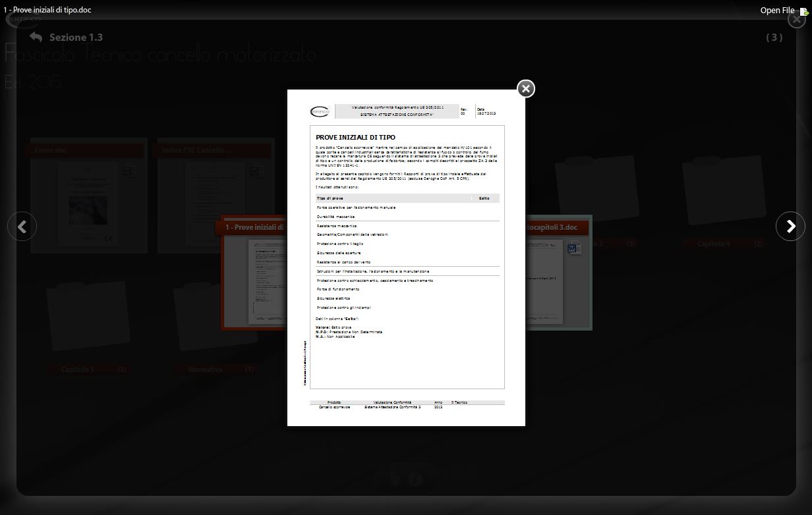Select the '1 - Prove iniziali di' tile header
This screenshot has width=812, height=515.
coord(254,228)
